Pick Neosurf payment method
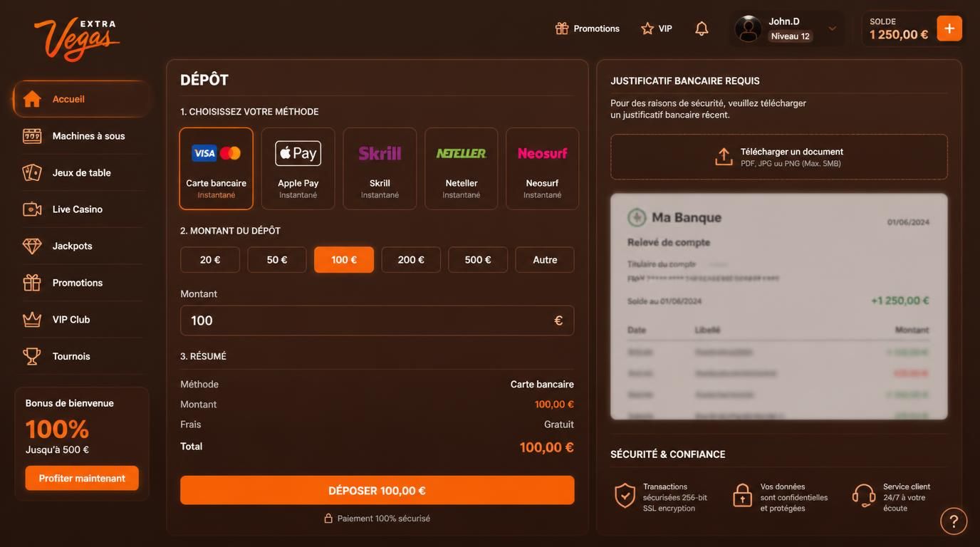The image size is (980, 547). pyautogui.click(x=543, y=169)
